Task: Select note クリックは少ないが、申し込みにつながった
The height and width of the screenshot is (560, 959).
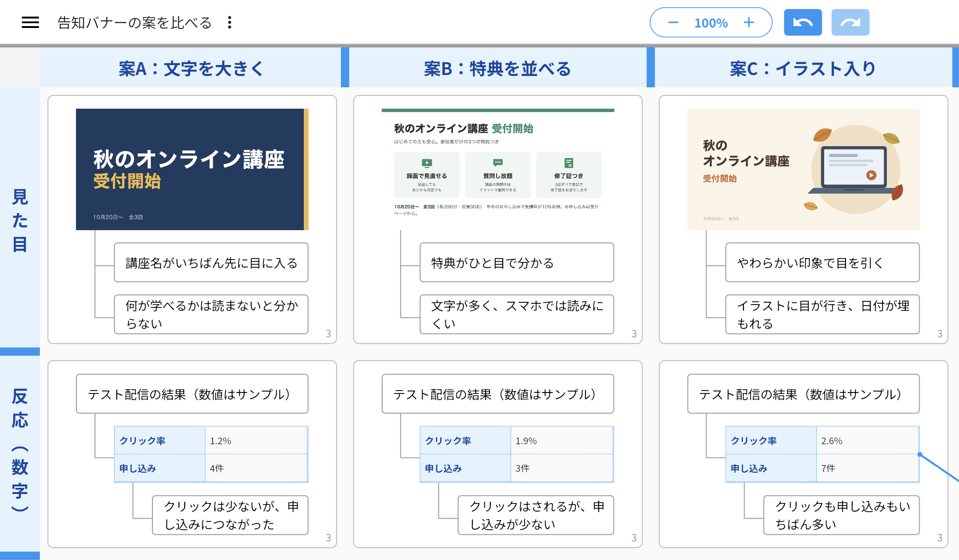Action: pyautogui.click(x=230, y=515)
